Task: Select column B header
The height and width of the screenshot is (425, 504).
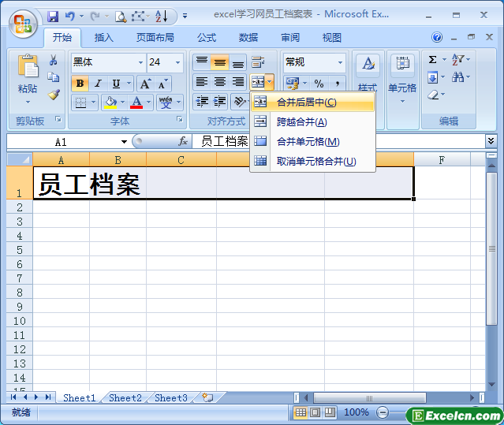Action: pos(118,159)
